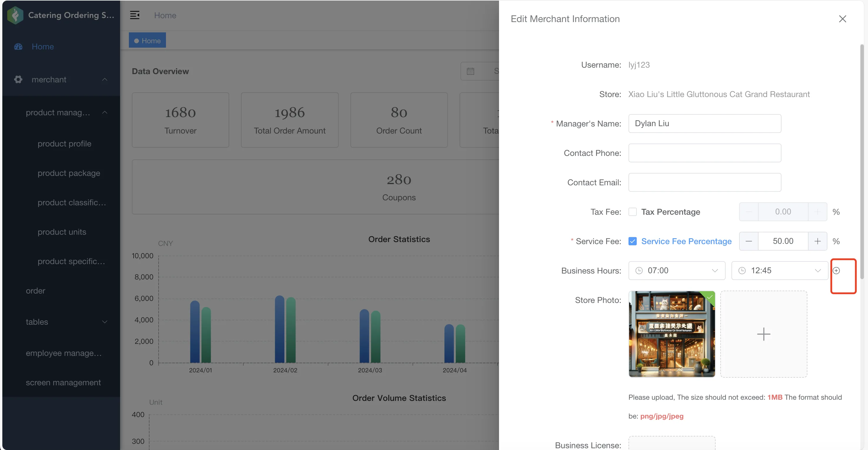Click the disabled Tax Fee minus button
Image resolution: width=868 pixels, height=450 pixels.
(x=749, y=212)
